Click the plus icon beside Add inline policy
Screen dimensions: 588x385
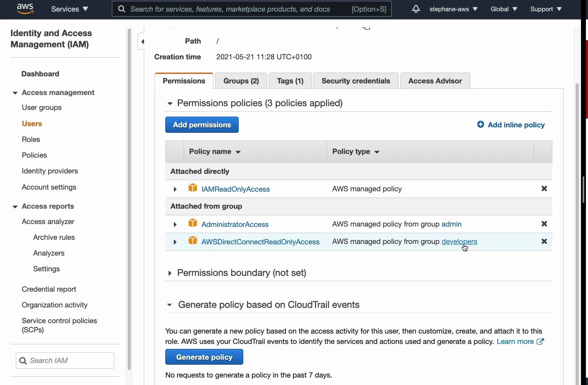481,124
